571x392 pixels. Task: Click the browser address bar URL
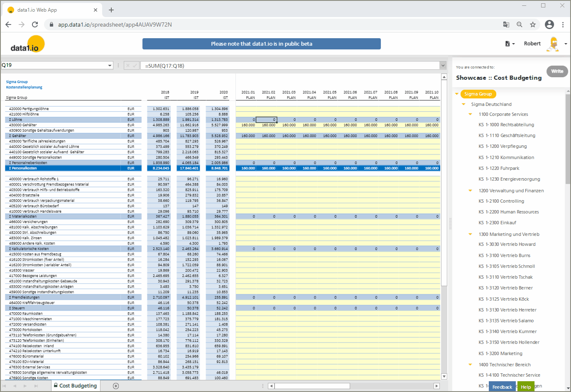click(115, 24)
